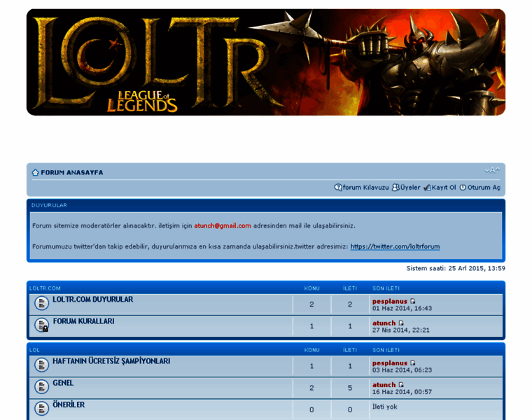The image size is (532, 420).
Task: Click date 03 Haz 2014, 06:23
Action: click(x=402, y=370)
